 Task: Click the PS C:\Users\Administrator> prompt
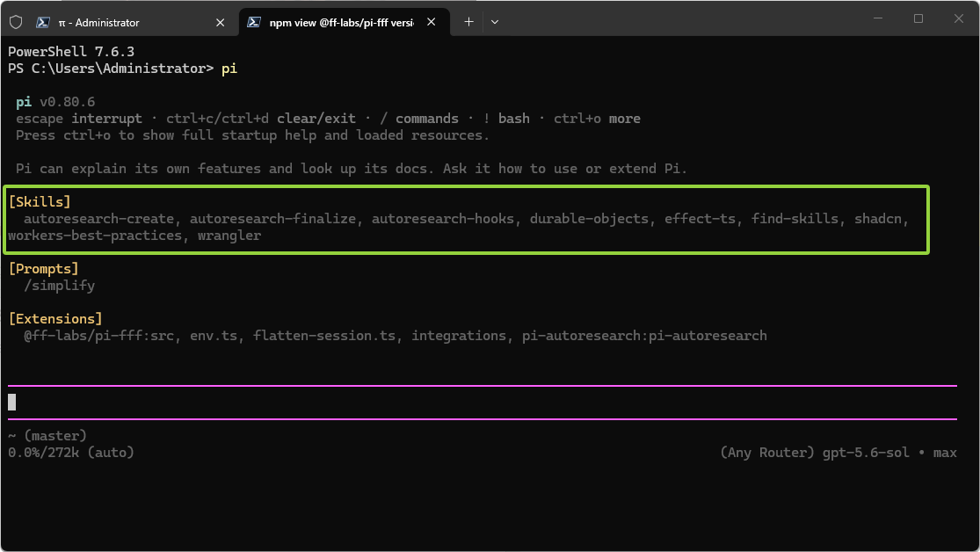pos(111,69)
